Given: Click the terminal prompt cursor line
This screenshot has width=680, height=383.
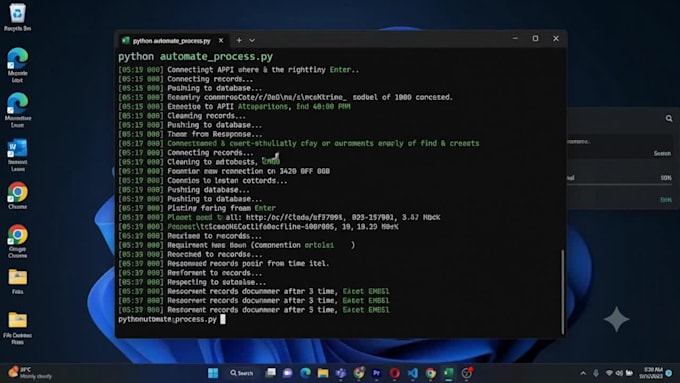Looking at the screenshot, I should [x=172, y=319].
